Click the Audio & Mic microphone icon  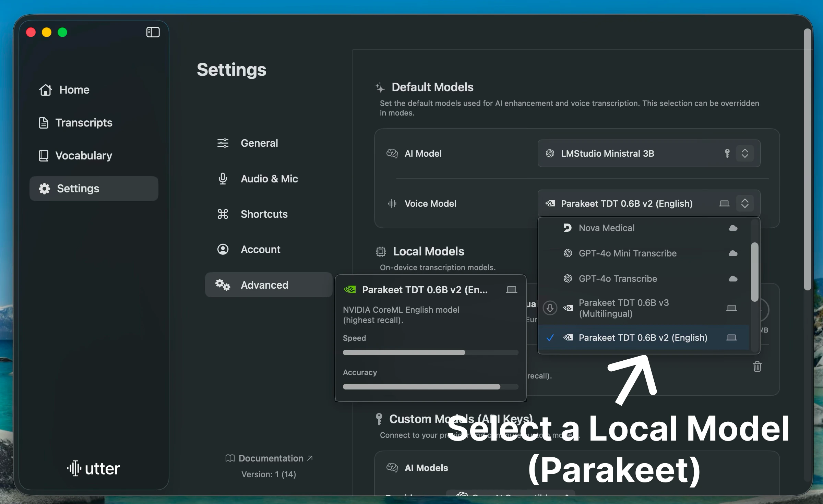tap(223, 179)
